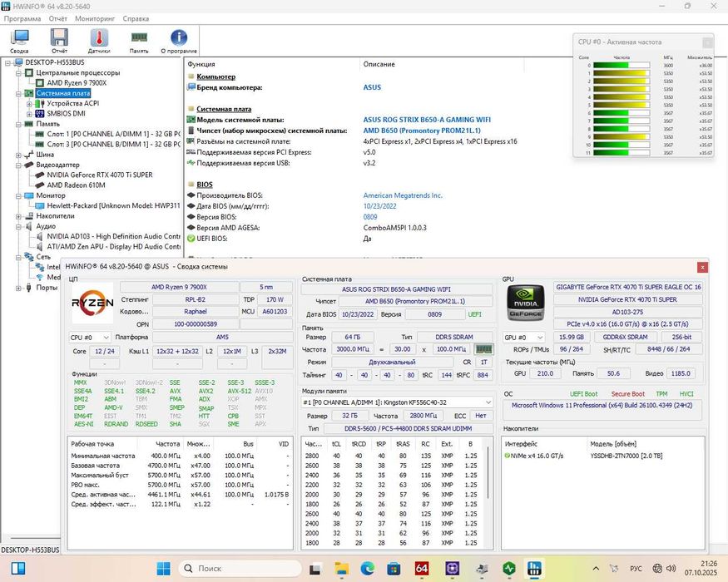Click the HWiNFO icon in the main title bar
Screen dimensions: 728x582
pyautogui.click(x=6, y=6)
